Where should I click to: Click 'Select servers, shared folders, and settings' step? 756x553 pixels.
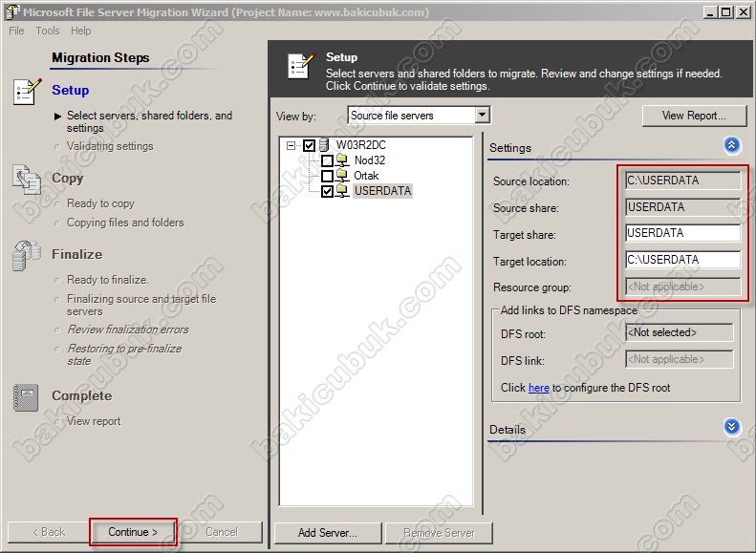[149, 121]
